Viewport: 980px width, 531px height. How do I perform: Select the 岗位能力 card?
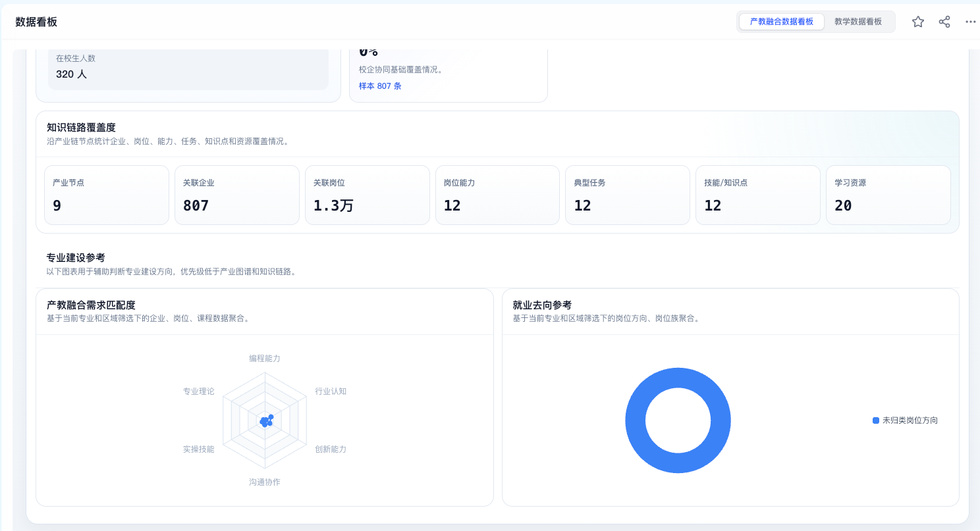[498, 195]
